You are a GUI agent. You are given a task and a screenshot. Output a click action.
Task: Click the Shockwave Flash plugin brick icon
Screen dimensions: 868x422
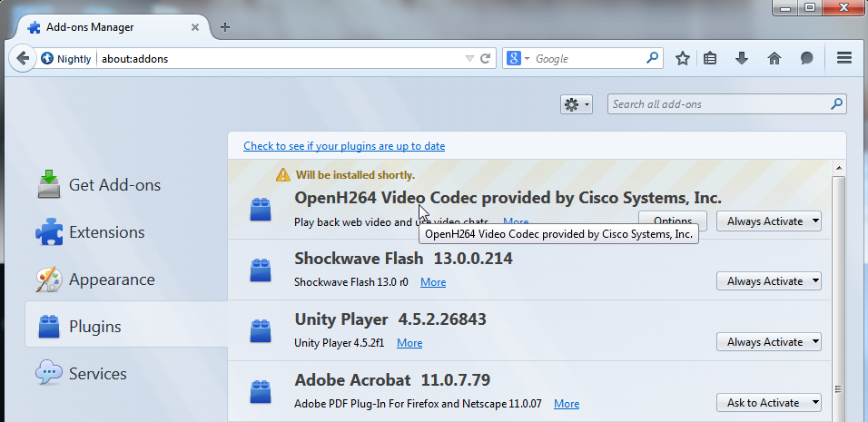[261, 270]
